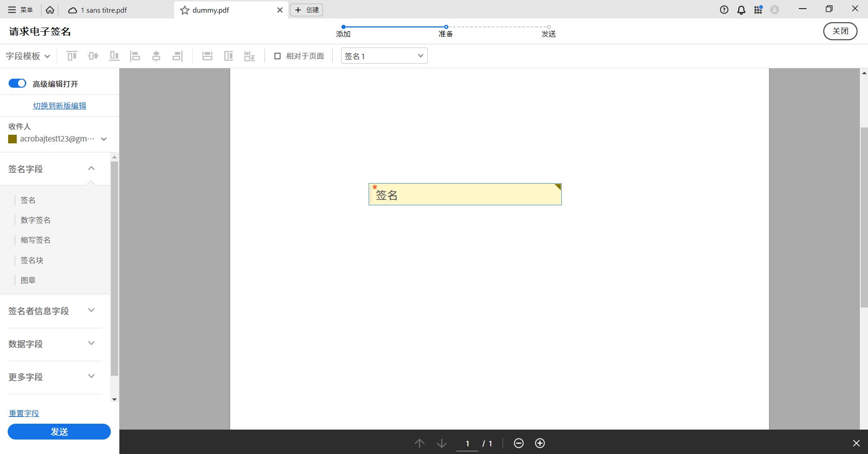Go to next page down arrow

[442, 443]
